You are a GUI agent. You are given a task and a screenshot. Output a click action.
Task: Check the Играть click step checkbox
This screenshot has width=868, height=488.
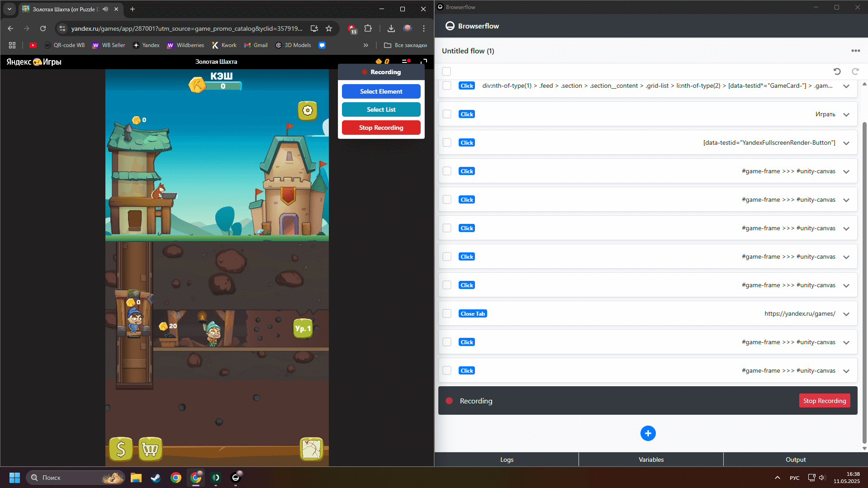pyautogui.click(x=447, y=114)
